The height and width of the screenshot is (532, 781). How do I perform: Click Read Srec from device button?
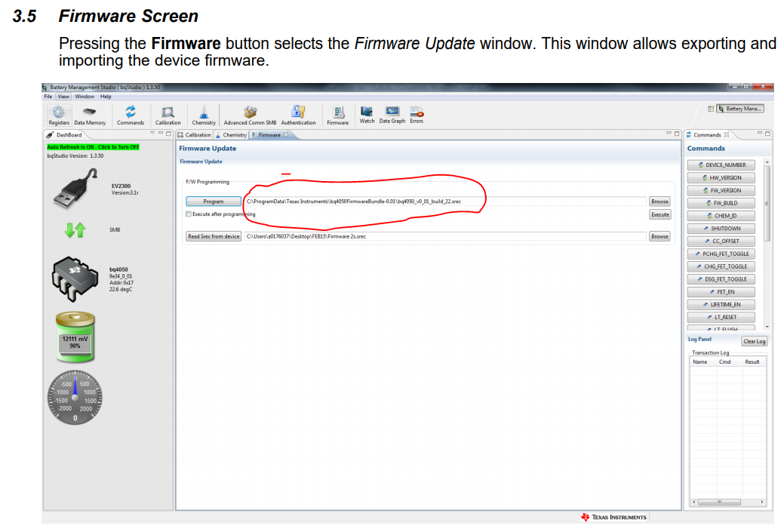pyautogui.click(x=214, y=236)
